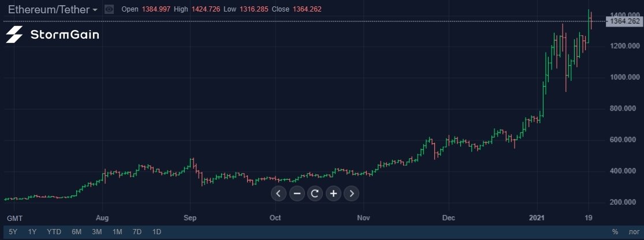The width and height of the screenshot is (644, 240).
Task: Select the 1Y time range
Action: coord(32,232)
